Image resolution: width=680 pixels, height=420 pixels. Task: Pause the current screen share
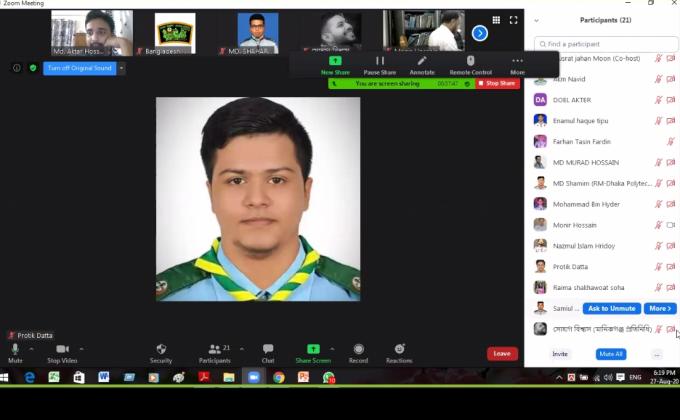pyautogui.click(x=380, y=62)
